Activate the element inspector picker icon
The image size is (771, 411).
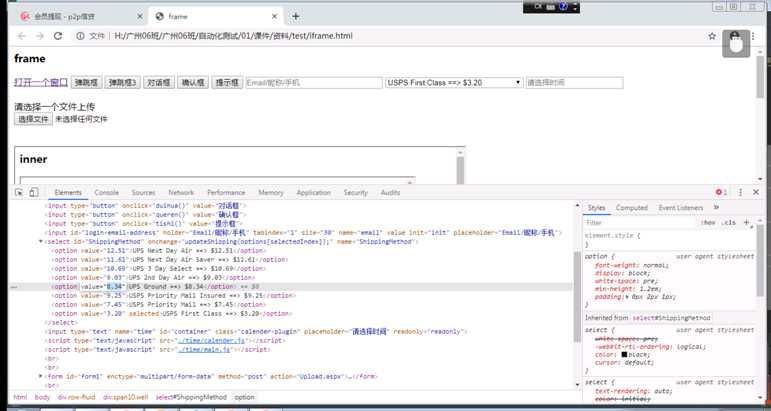19,193
